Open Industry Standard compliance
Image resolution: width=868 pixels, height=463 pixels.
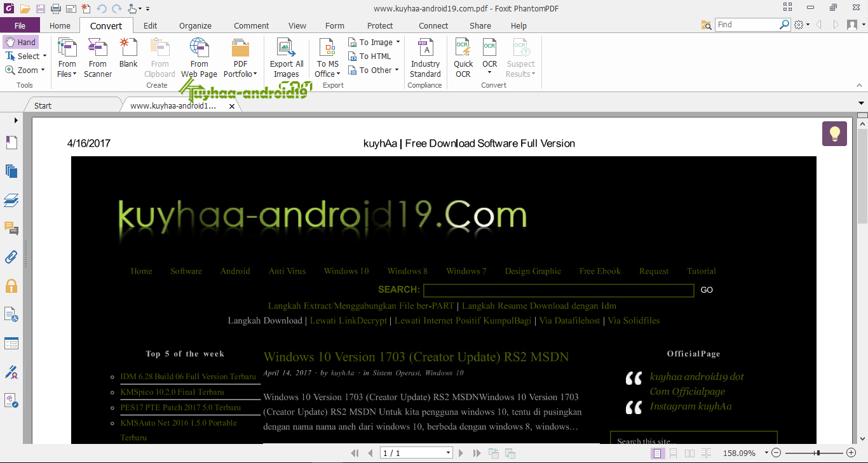click(425, 58)
